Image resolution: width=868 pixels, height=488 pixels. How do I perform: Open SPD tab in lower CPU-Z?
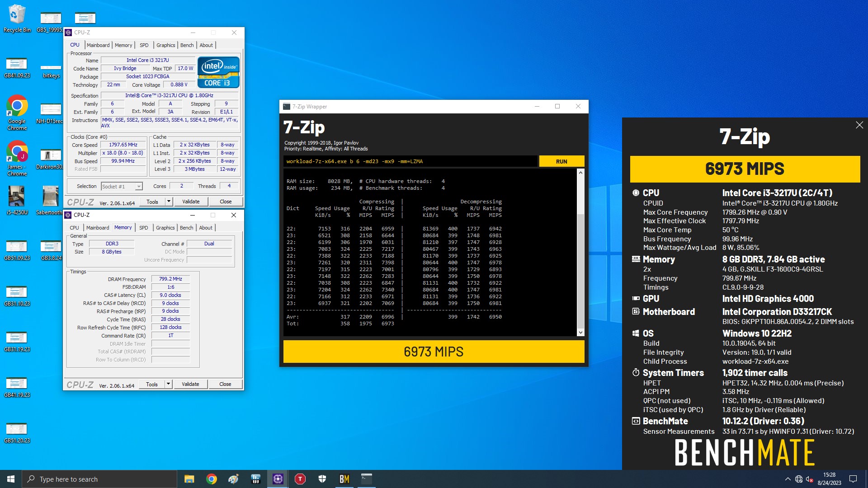(143, 228)
